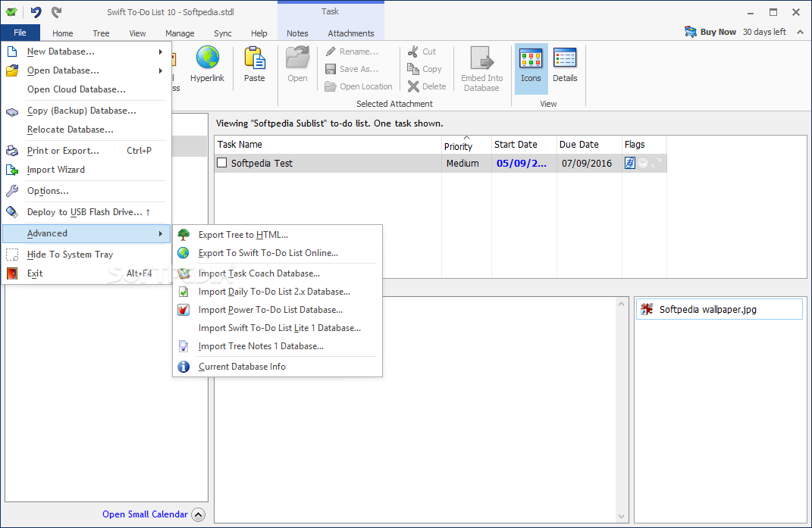
Task: Click the notes scrollbar down arrow
Action: pos(621,516)
